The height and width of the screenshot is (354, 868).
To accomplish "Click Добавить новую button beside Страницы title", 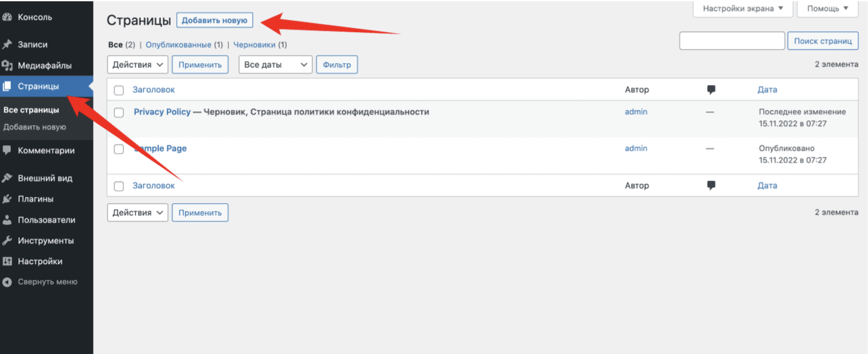I will [214, 20].
